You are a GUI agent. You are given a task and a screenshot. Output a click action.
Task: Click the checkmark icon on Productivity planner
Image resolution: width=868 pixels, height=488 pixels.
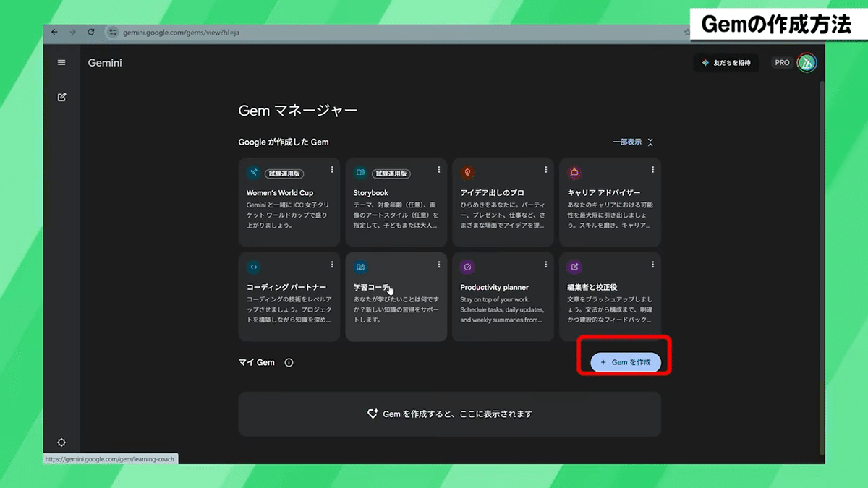coord(467,267)
